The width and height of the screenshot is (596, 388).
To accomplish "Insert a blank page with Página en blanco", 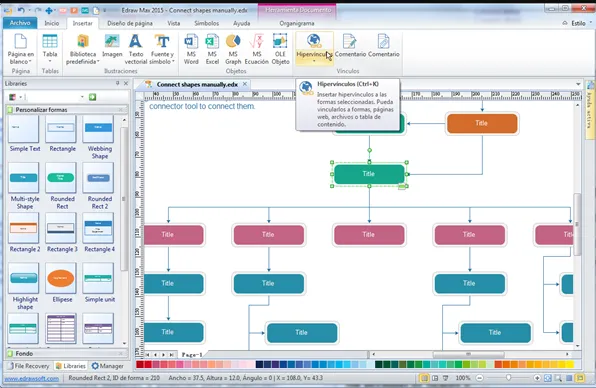I will 21,49.
